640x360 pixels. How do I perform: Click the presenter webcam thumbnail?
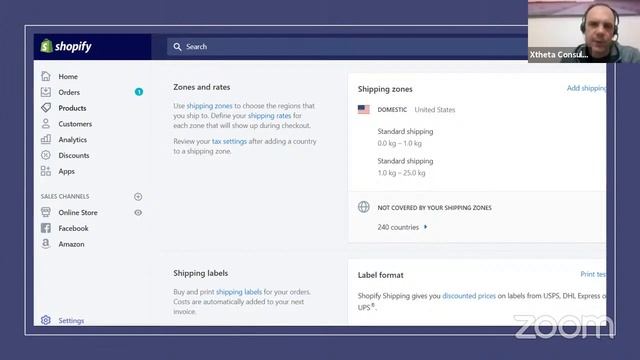584,31
